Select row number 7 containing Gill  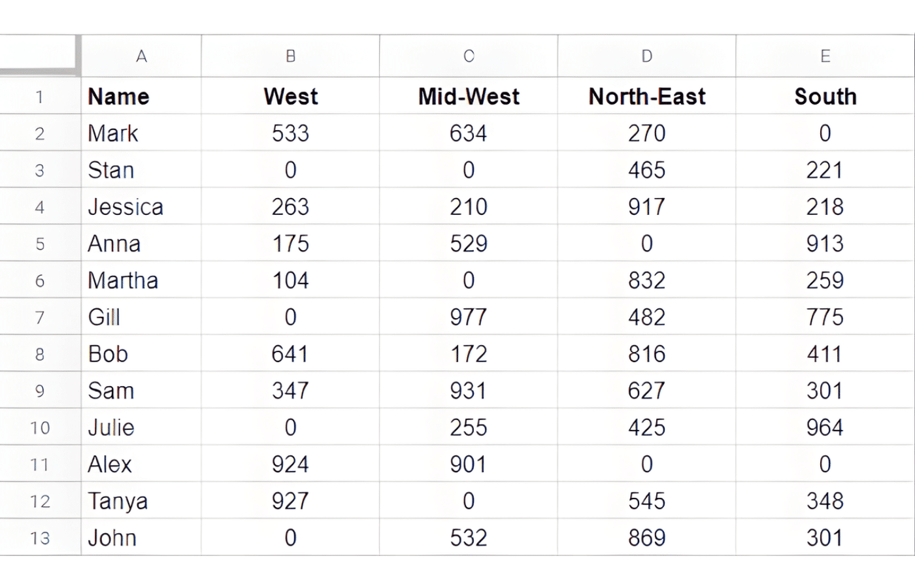40,317
